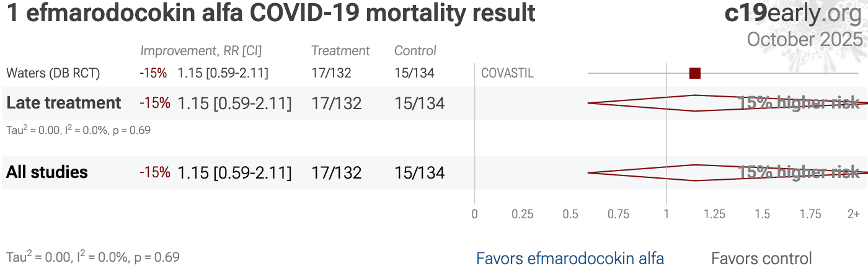Screen dimensions: 868x266
Task: Click the 2+ tick on the axis
Action: pos(854,215)
